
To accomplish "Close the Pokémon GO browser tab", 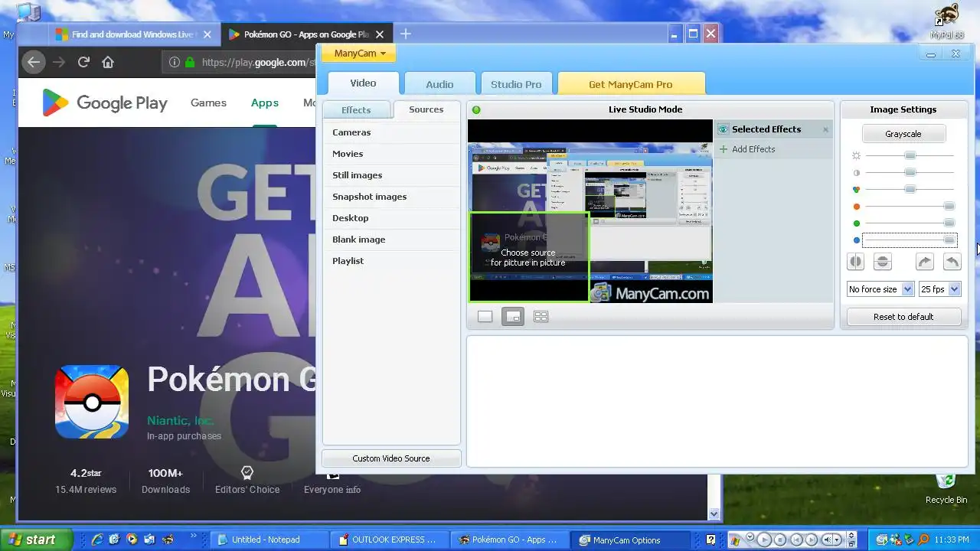I will pos(380,34).
